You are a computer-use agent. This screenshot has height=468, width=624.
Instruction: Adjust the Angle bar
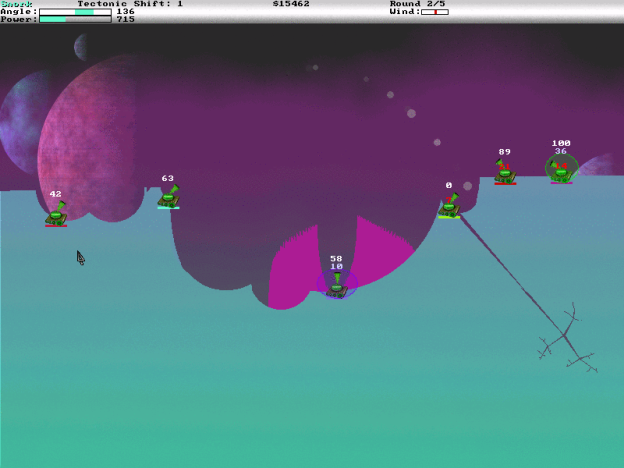click(x=75, y=12)
